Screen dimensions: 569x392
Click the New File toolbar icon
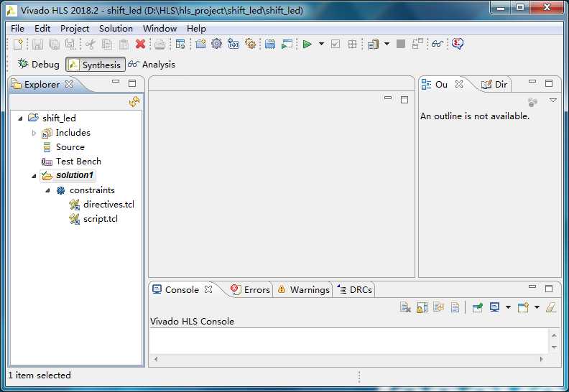pos(18,44)
